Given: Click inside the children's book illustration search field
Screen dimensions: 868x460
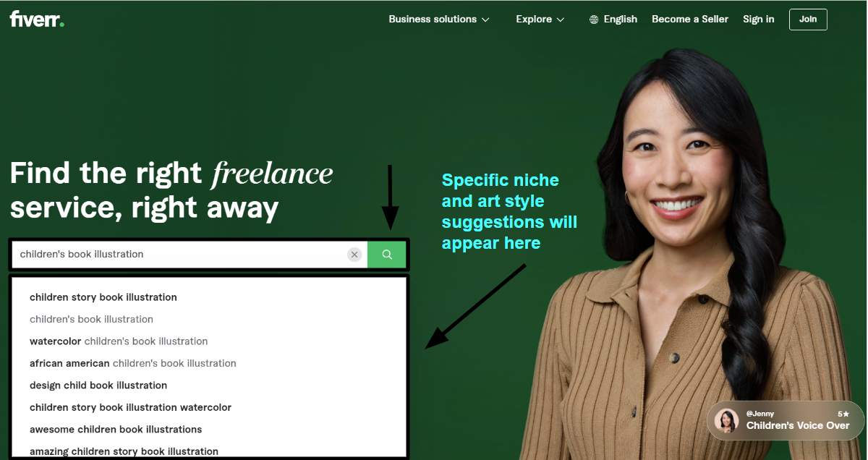Looking at the screenshot, I should [181, 255].
